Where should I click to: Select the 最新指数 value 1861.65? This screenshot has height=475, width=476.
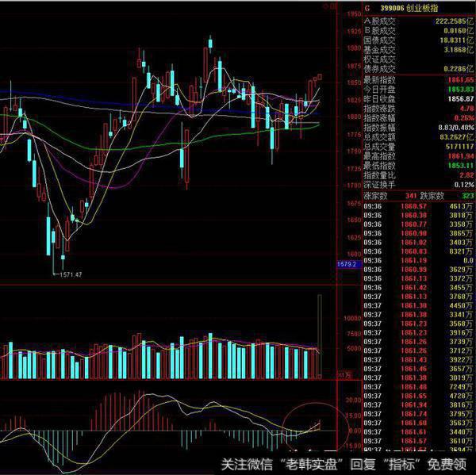pyautogui.click(x=461, y=80)
